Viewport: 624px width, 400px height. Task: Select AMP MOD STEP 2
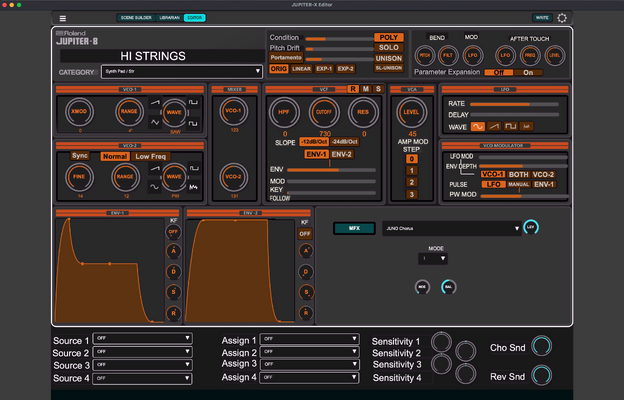411,183
